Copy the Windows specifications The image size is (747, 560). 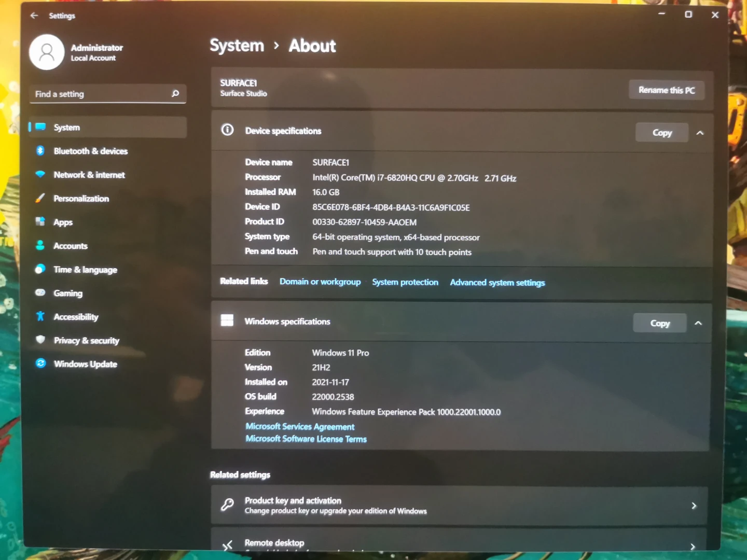click(660, 323)
